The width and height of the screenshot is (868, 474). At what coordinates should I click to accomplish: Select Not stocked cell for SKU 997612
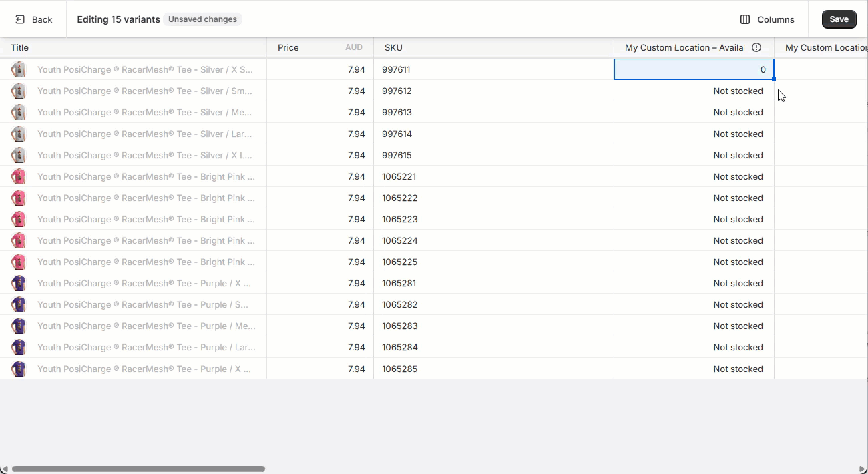(694, 91)
